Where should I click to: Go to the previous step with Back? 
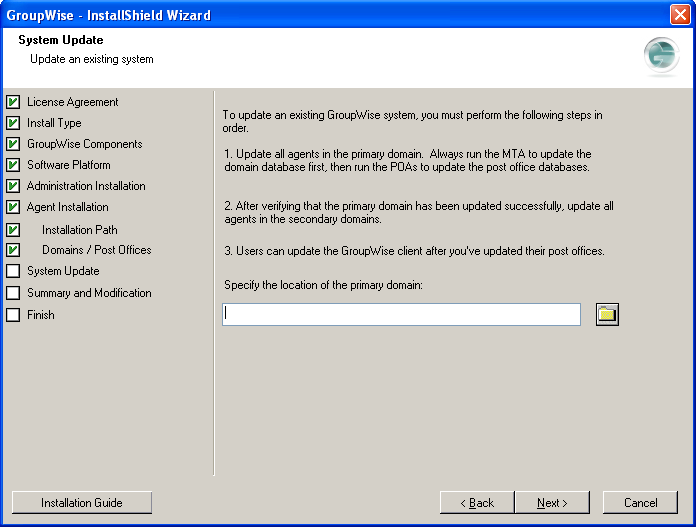point(477,503)
